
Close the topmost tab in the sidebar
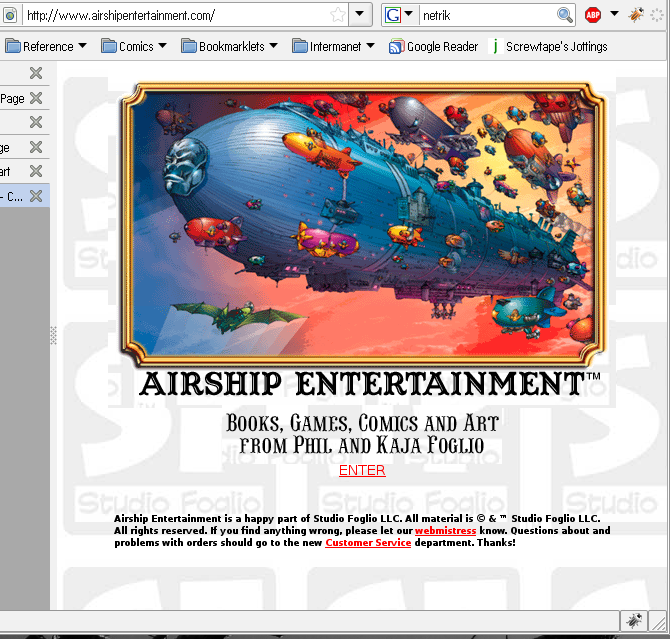(36, 73)
